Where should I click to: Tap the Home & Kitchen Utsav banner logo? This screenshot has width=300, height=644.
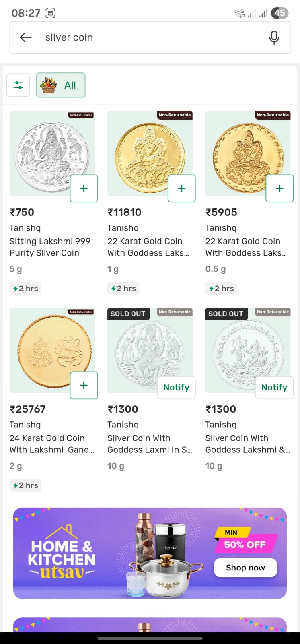[x=62, y=553]
